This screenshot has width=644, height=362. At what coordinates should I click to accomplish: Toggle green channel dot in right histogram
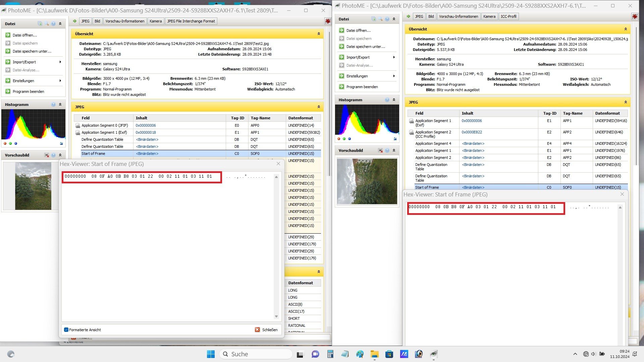344,139
